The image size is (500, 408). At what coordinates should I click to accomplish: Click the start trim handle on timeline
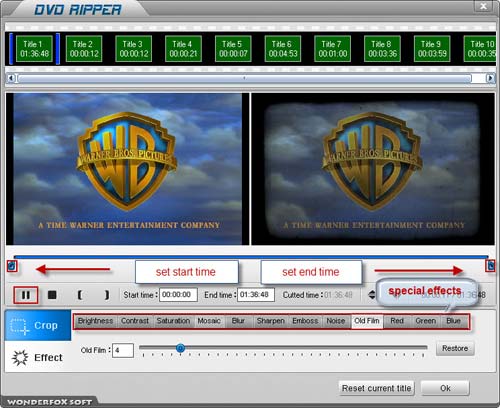point(12,266)
